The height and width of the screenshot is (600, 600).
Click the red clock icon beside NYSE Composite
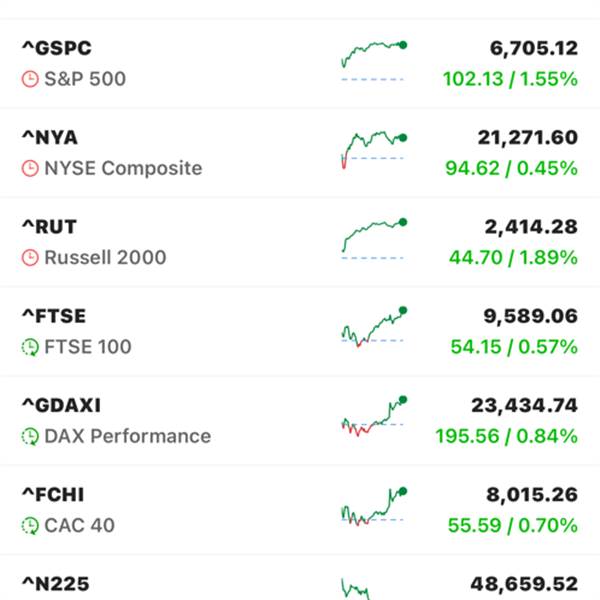31,168
